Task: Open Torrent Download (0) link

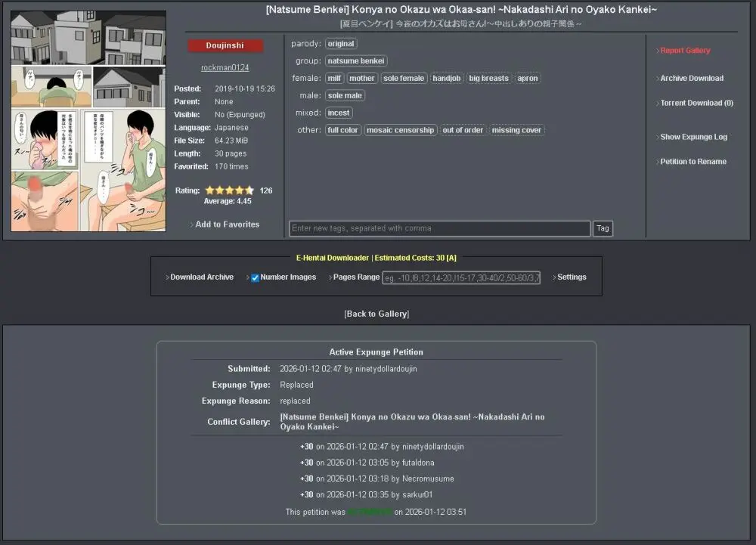Action: tap(696, 104)
